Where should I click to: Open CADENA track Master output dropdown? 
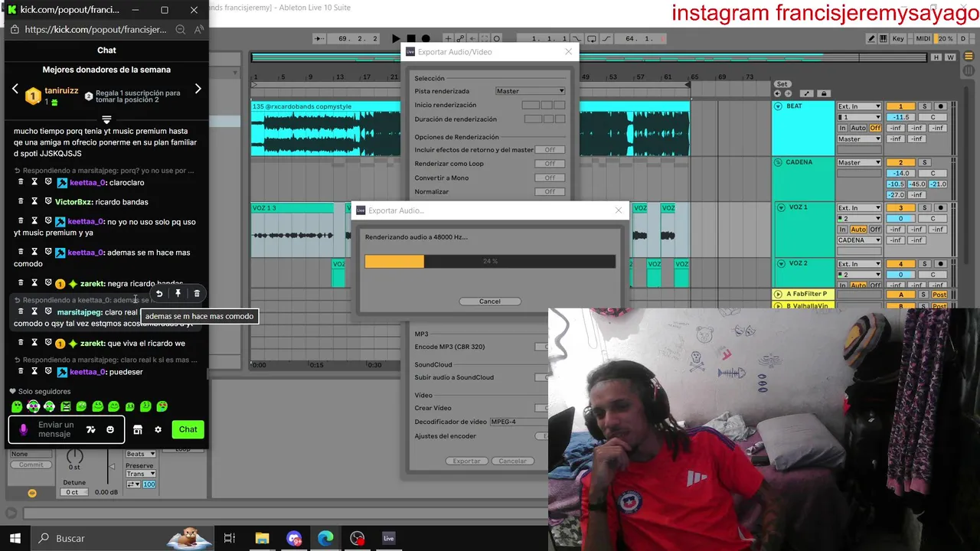(859, 162)
